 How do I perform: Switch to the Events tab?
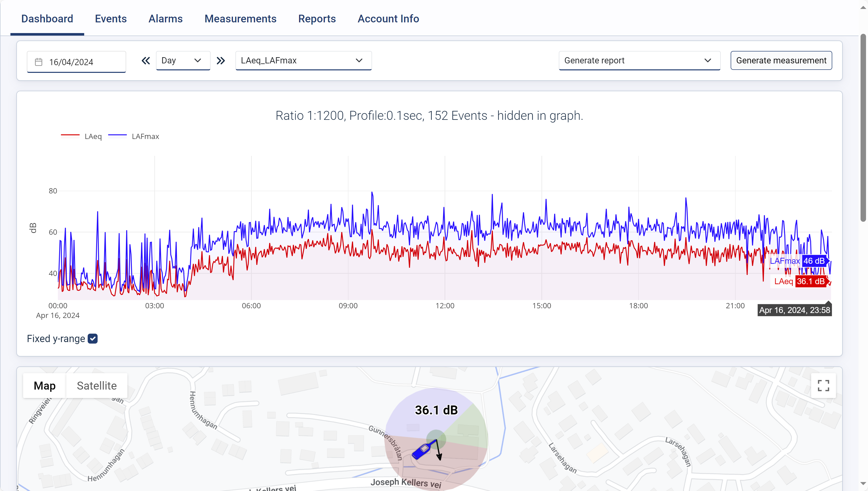[111, 19]
